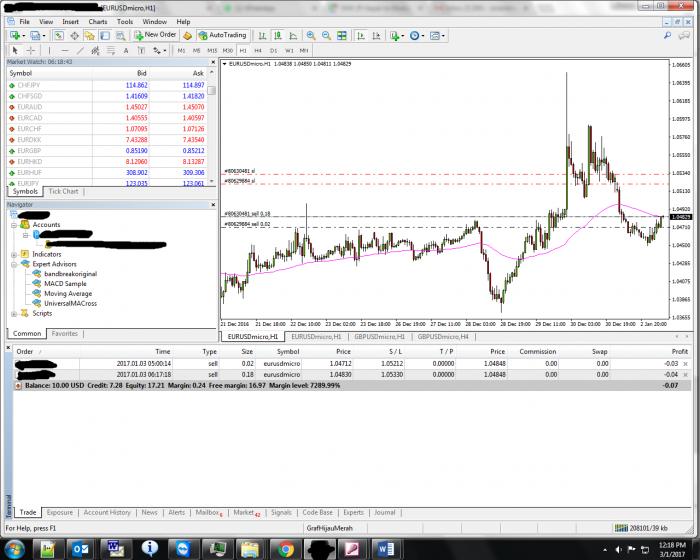Switch chart to bar chart style
The width and height of the screenshot is (700, 560).
coord(262,36)
